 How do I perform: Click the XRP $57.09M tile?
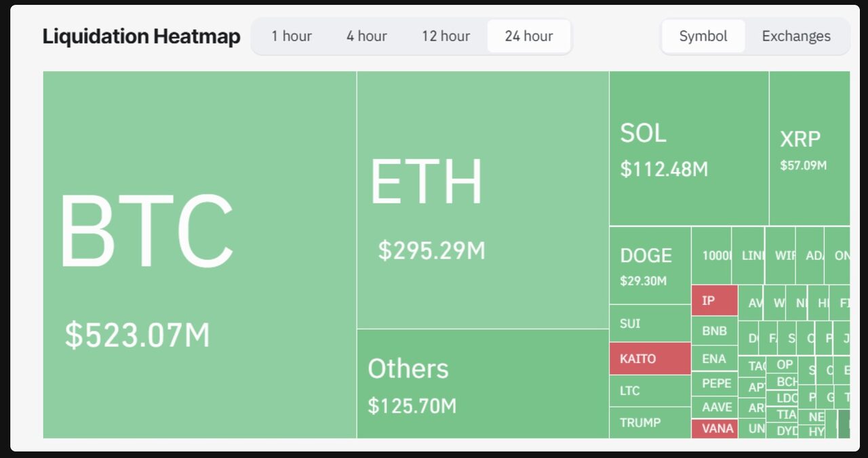[808, 148]
